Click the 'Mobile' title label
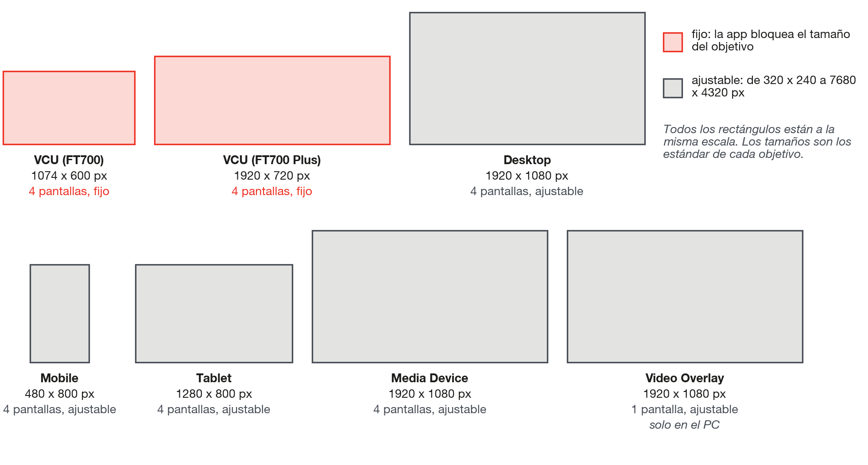This screenshot has width=868, height=465. [59, 378]
